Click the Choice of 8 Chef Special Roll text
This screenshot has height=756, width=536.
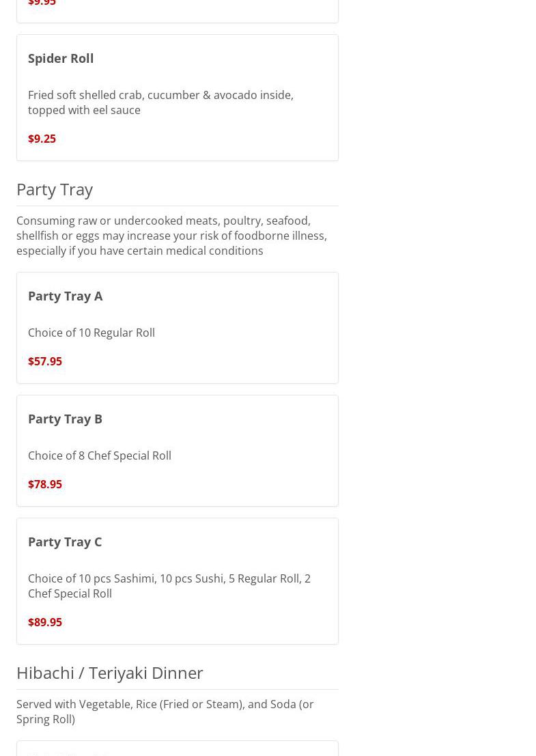click(100, 456)
